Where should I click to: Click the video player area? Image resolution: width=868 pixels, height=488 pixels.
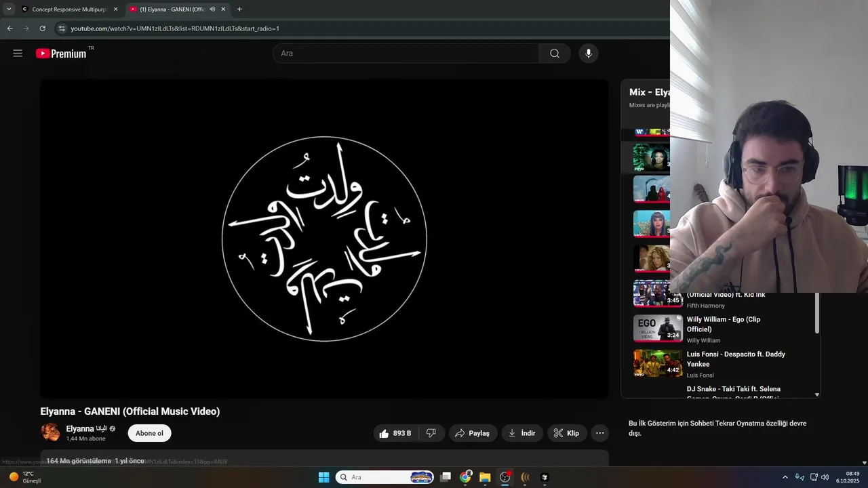[x=324, y=239]
